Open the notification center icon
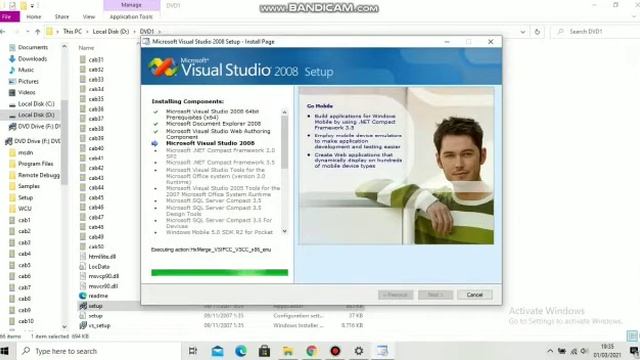Viewport: 640px width, 360px height. pyautogui.click(x=634, y=351)
